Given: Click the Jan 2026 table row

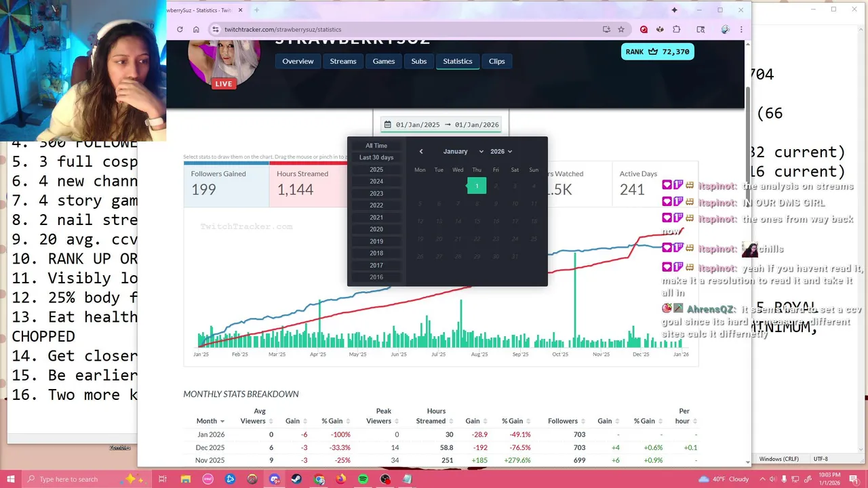Looking at the screenshot, I should [x=441, y=434].
